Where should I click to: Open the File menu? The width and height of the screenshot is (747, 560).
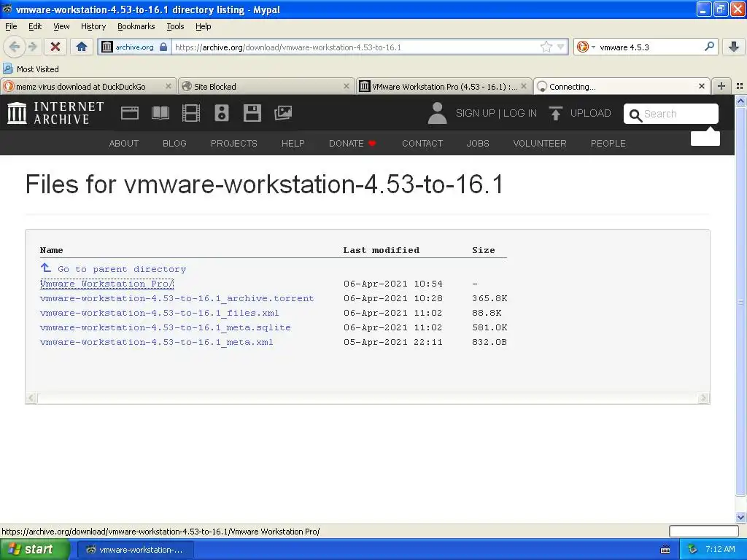tap(11, 26)
